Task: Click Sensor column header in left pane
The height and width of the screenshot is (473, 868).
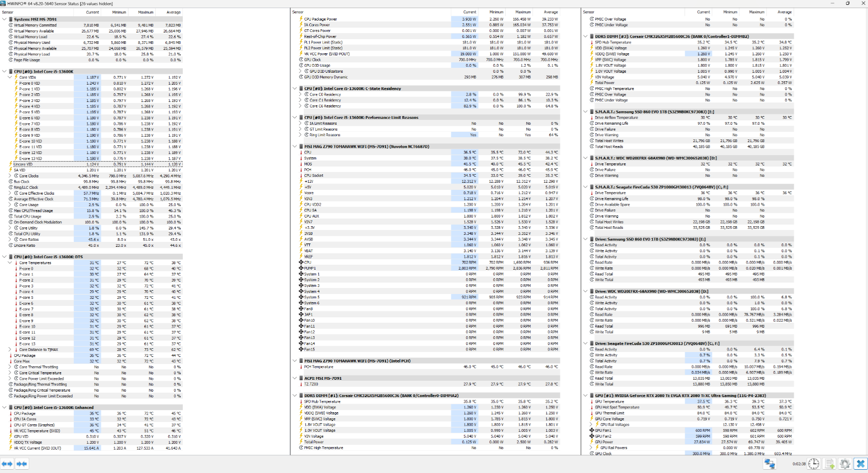Action: pos(8,12)
